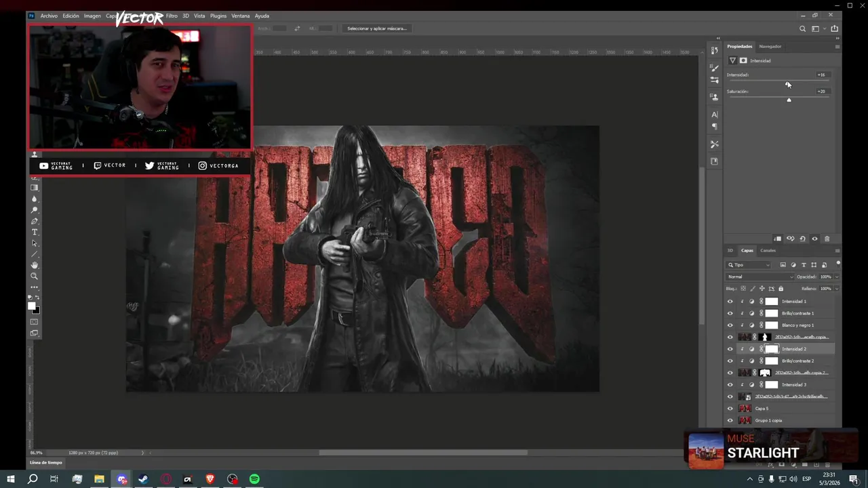
Task: Select the Pen tool
Action: [35, 221]
